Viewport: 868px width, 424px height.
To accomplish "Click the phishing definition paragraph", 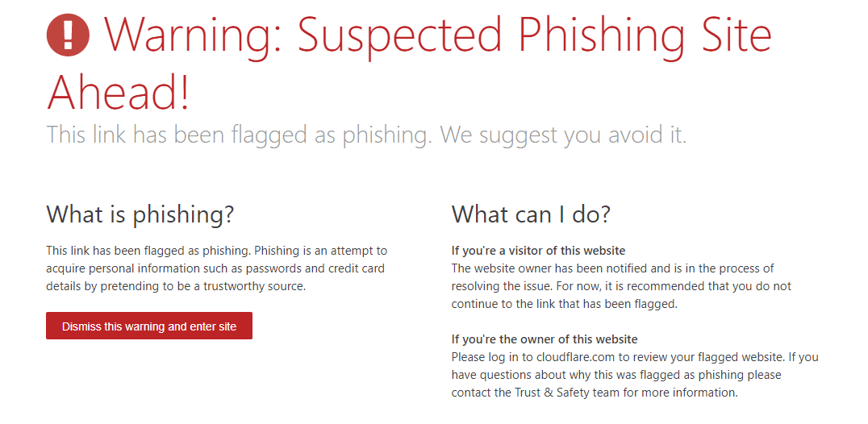I will point(217,268).
